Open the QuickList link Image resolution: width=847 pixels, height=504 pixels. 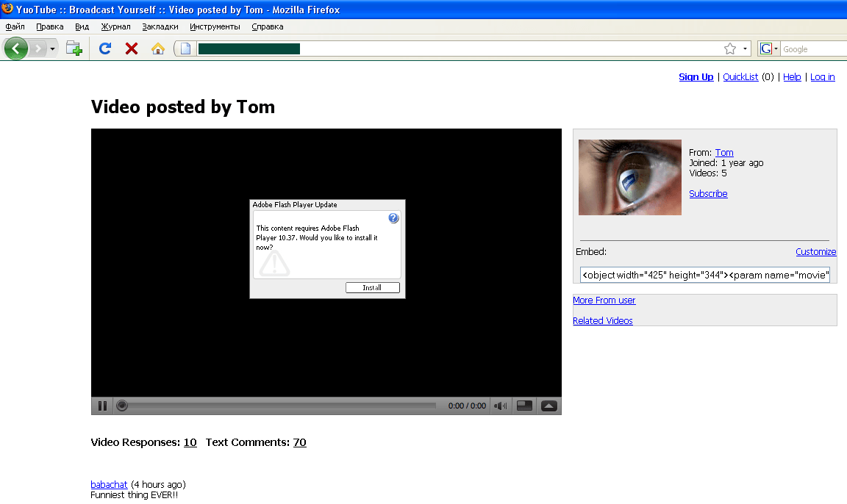[740, 76]
